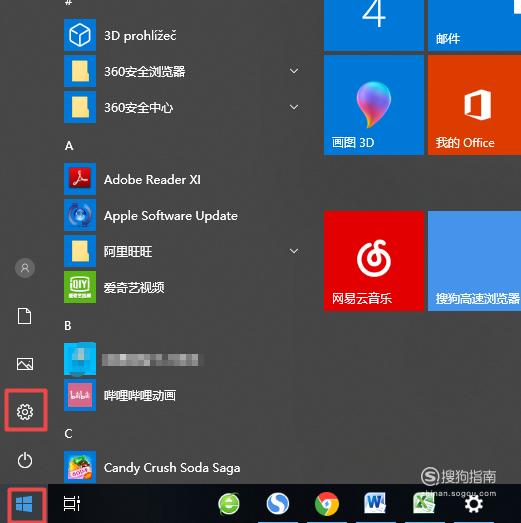Open the 画图 3D tile
The image size is (521, 523).
(x=374, y=105)
